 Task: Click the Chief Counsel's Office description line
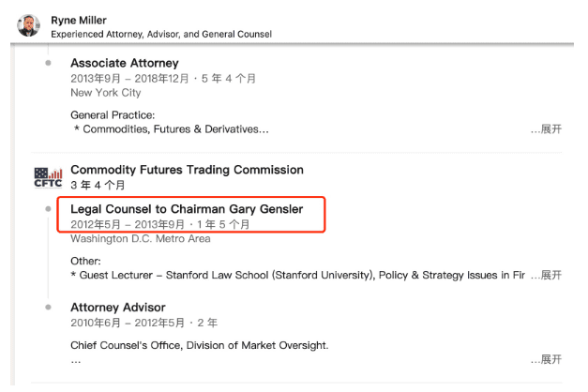click(x=199, y=345)
